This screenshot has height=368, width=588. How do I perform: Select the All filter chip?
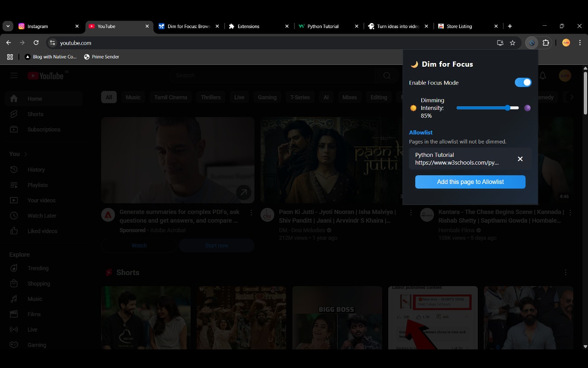click(109, 97)
